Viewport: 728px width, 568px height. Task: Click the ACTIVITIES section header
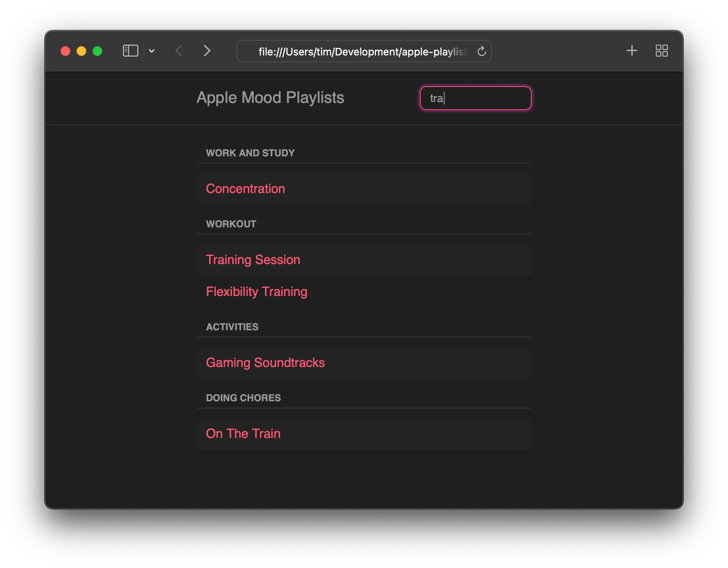pos(232,327)
